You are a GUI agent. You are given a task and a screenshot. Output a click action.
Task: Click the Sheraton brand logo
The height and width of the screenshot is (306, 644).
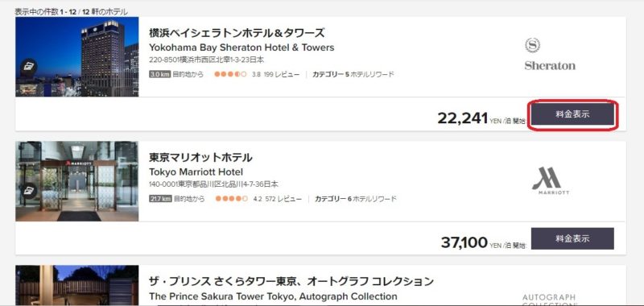coord(550,54)
